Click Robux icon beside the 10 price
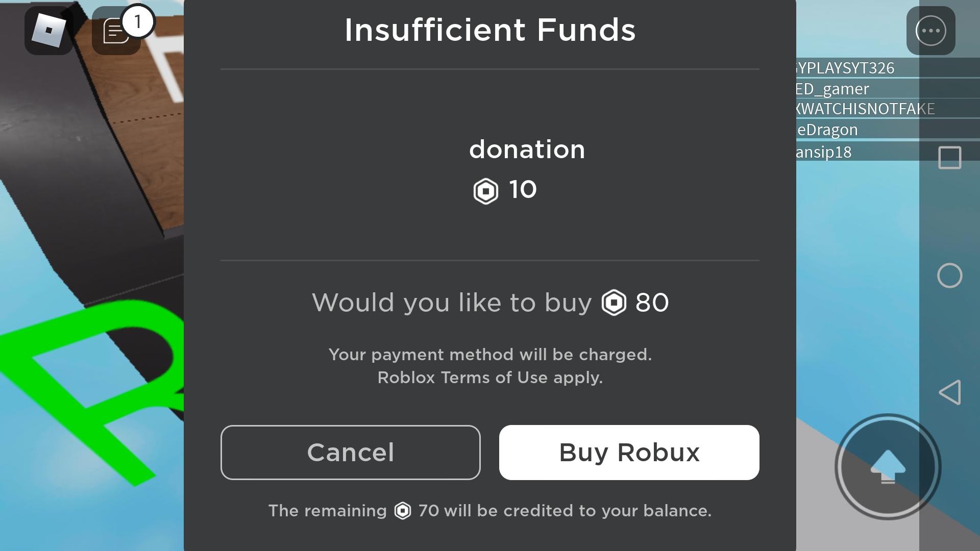Image resolution: width=980 pixels, height=551 pixels. (485, 191)
